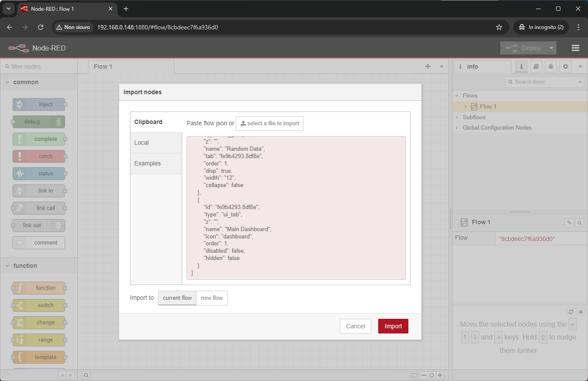Click the info sidebar tab icon button

tap(522, 67)
